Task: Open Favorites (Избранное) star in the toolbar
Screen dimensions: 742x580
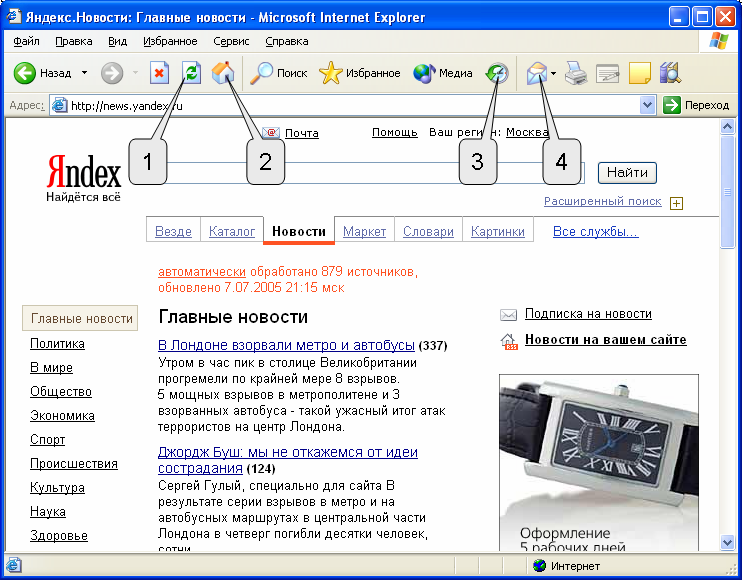Action: (x=360, y=73)
